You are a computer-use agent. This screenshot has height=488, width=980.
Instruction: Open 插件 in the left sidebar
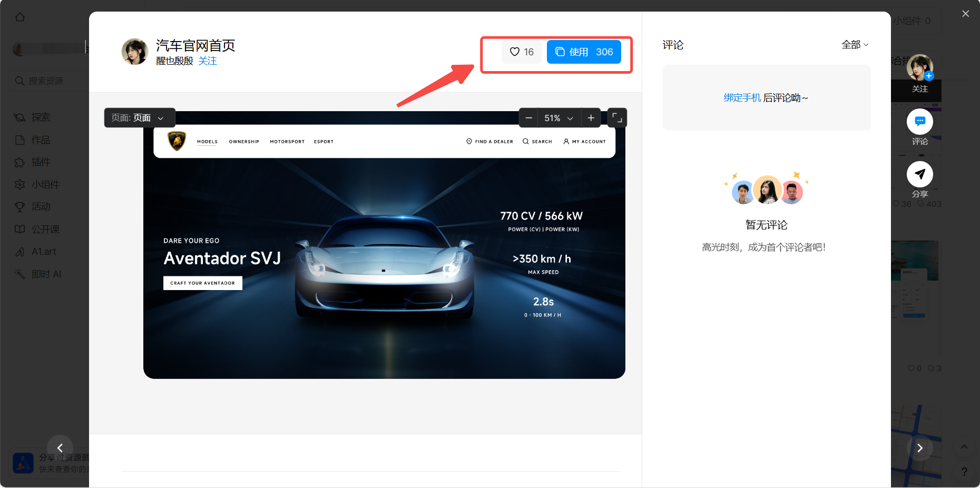tap(33, 162)
